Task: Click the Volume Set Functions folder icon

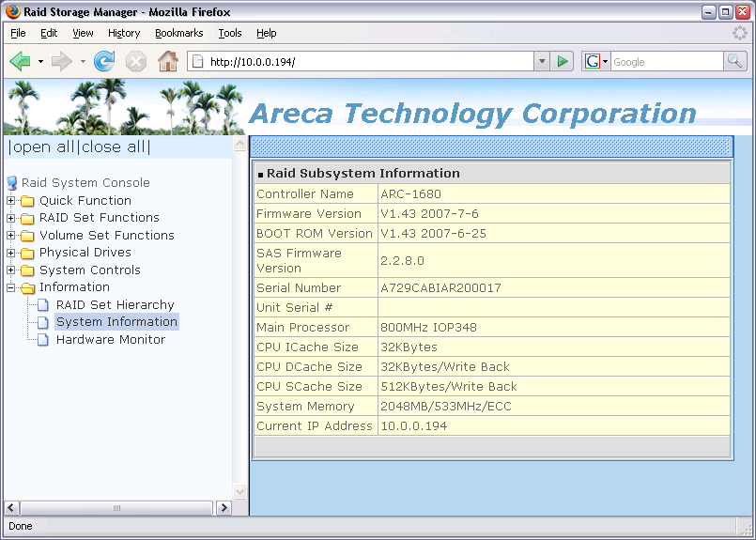Action: tap(27, 236)
